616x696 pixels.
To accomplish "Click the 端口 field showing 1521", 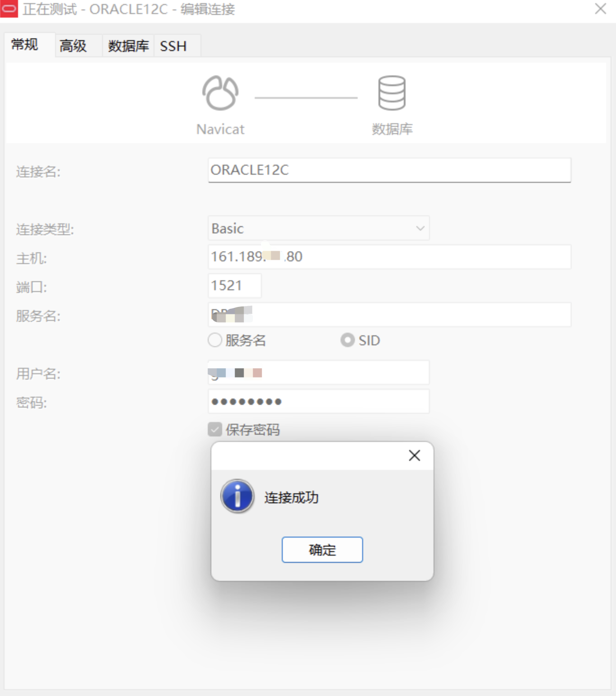I will click(x=234, y=286).
